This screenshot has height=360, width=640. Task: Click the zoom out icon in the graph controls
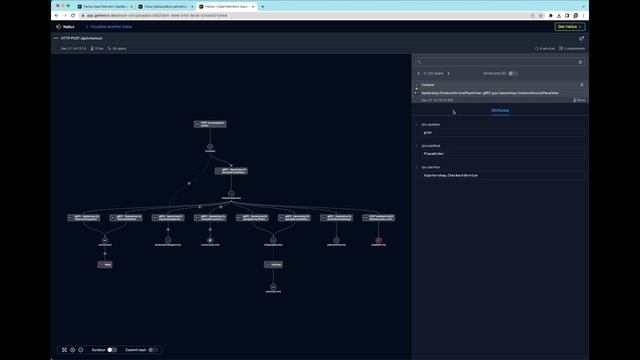[x=80, y=350]
